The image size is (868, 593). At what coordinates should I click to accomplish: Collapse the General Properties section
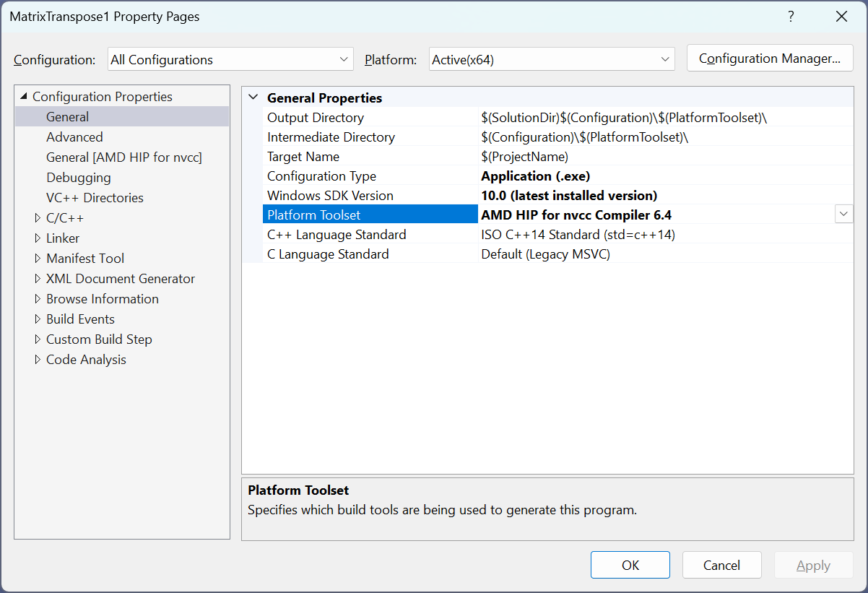pyautogui.click(x=253, y=98)
